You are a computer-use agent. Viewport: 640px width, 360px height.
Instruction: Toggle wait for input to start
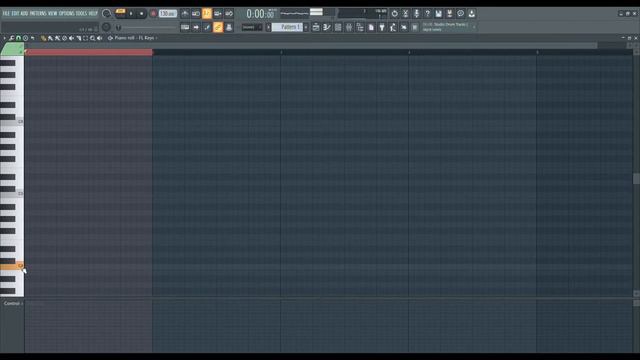pyautogui.click(x=196, y=13)
